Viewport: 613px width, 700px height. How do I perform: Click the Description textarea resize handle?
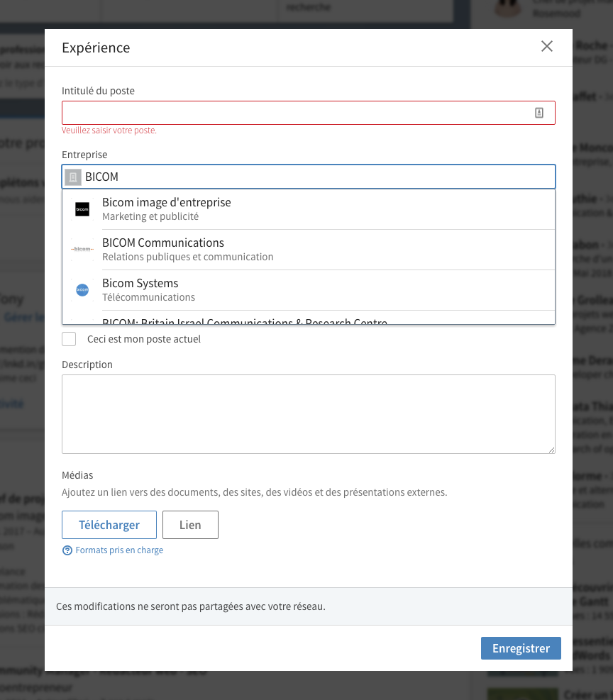(x=551, y=449)
